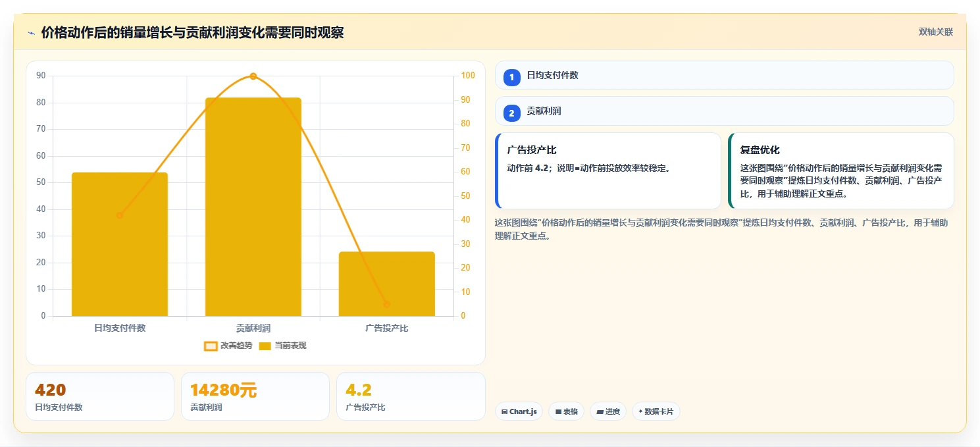Open list item 贡献利润 on the right
Viewport: 980px width, 447px height.
[724, 111]
